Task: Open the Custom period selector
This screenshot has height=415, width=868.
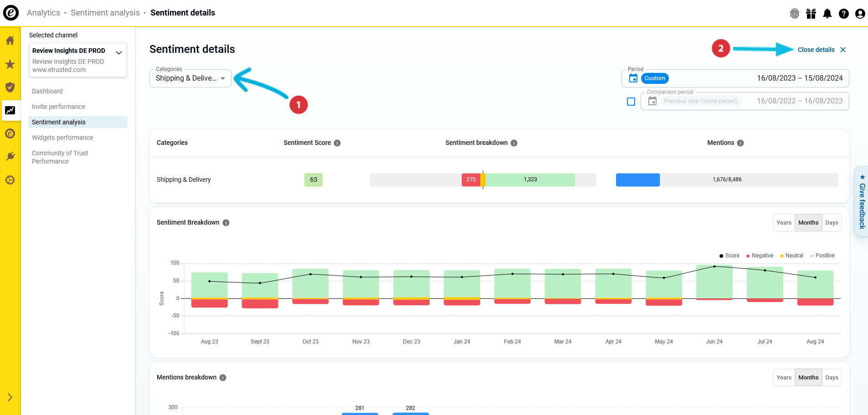Action: coord(655,78)
